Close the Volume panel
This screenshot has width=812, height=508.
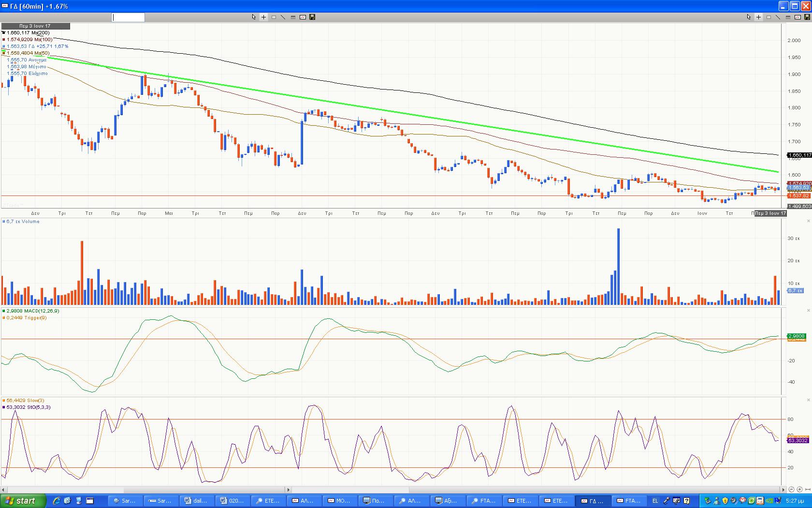(x=809, y=221)
